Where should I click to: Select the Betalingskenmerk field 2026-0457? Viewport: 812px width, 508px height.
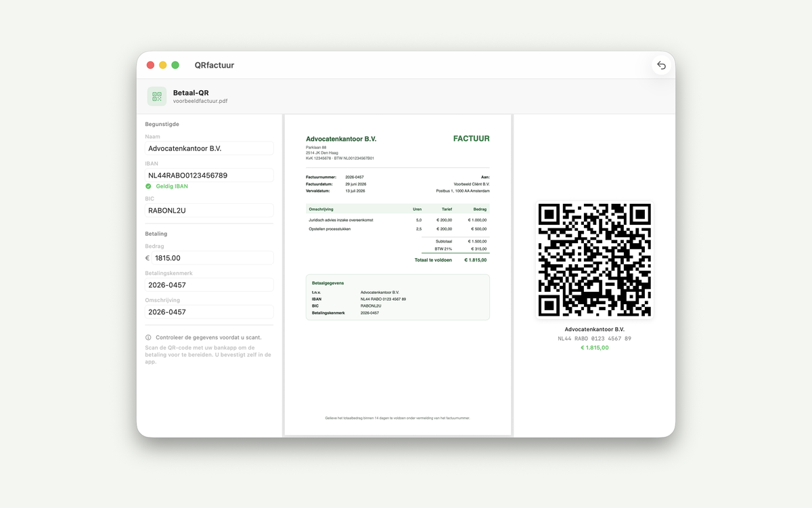coord(209,285)
